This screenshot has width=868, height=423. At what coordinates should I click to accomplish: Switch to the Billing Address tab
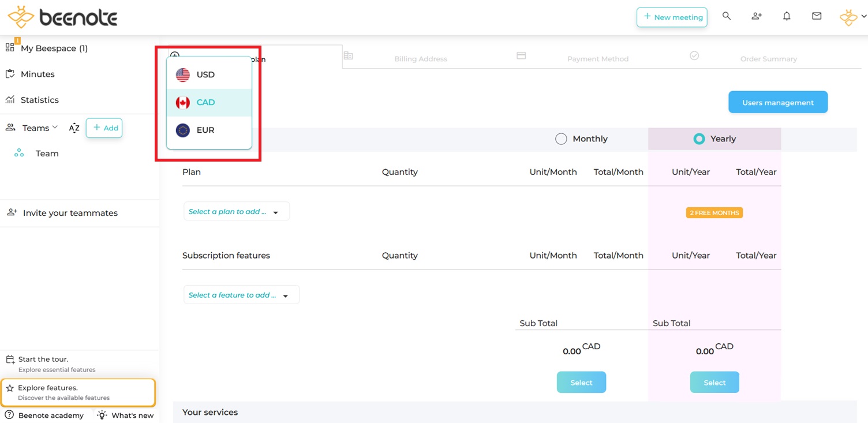pos(420,58)
